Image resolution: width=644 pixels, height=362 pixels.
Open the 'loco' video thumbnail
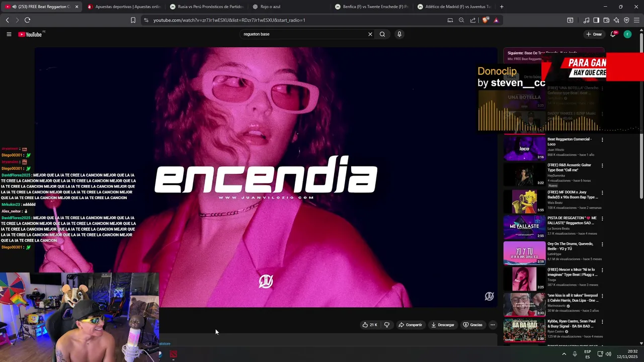point(524,149)
